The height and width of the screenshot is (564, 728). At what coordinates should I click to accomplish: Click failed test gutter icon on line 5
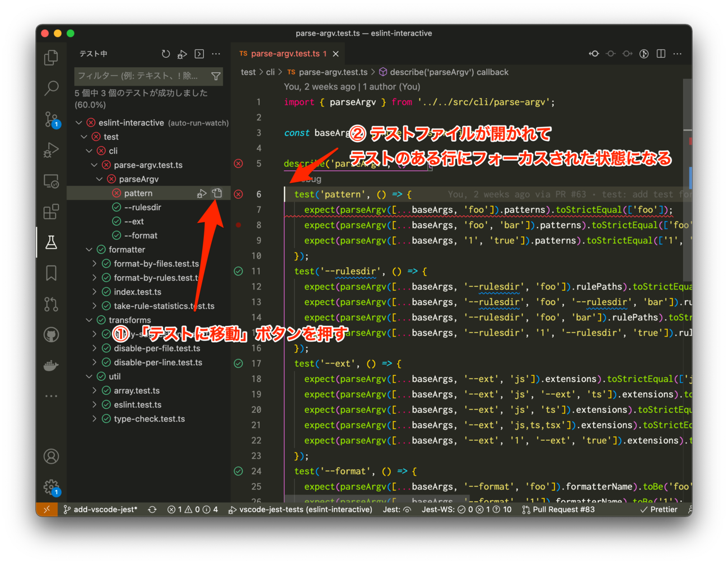(x=239, y=164)
